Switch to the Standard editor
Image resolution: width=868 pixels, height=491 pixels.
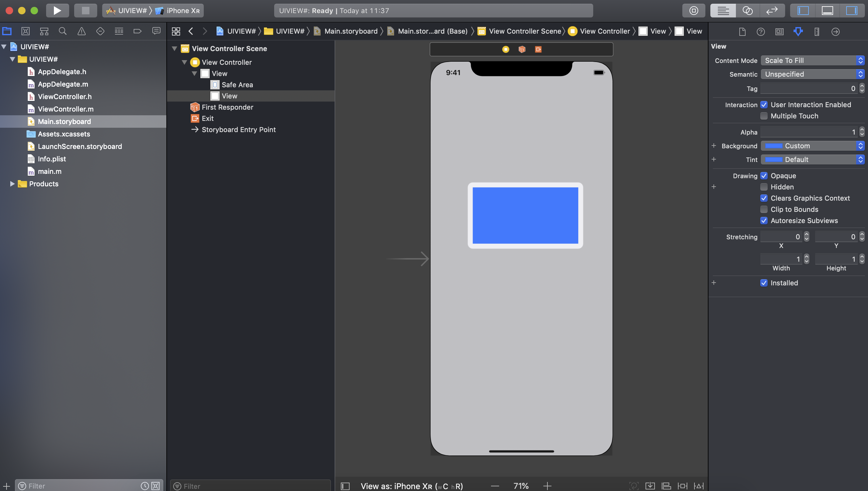coord(723,11)
